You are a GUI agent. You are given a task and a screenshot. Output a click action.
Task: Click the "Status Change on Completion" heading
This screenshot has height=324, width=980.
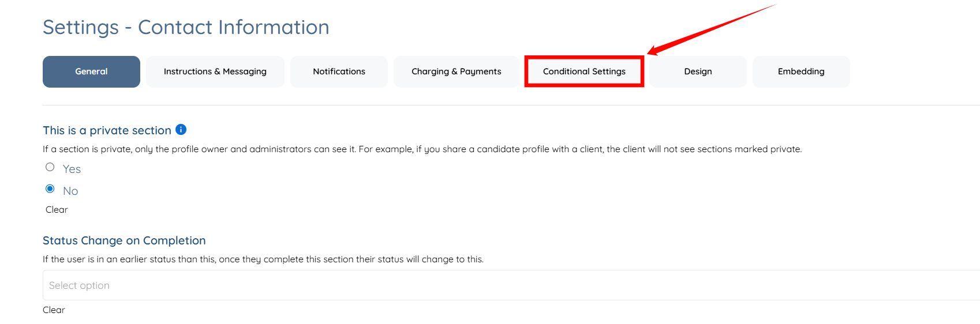124,240
